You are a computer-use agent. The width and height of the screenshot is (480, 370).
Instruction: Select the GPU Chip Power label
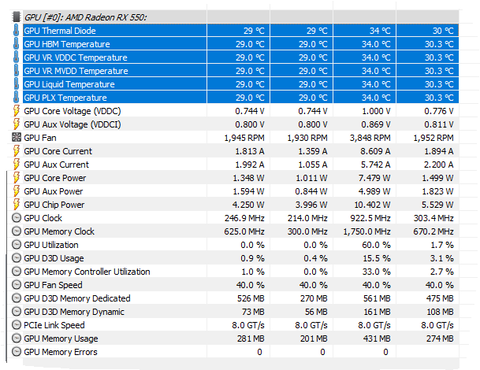(54, 204)
